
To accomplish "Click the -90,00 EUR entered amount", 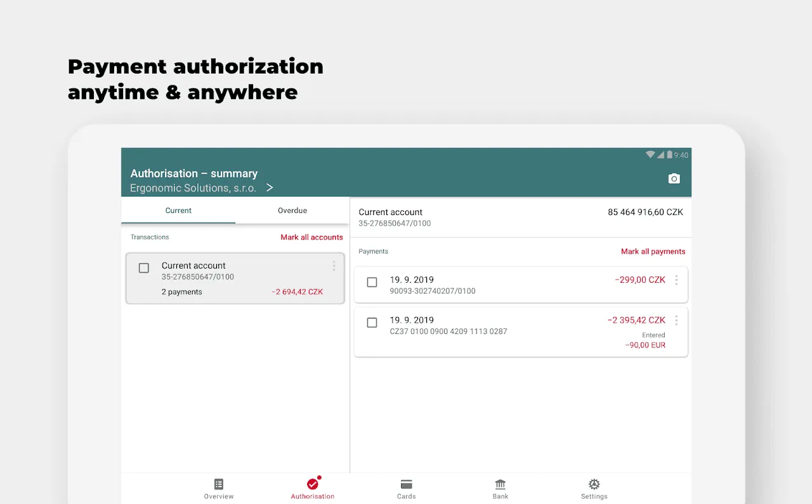I will pos(645,346).
